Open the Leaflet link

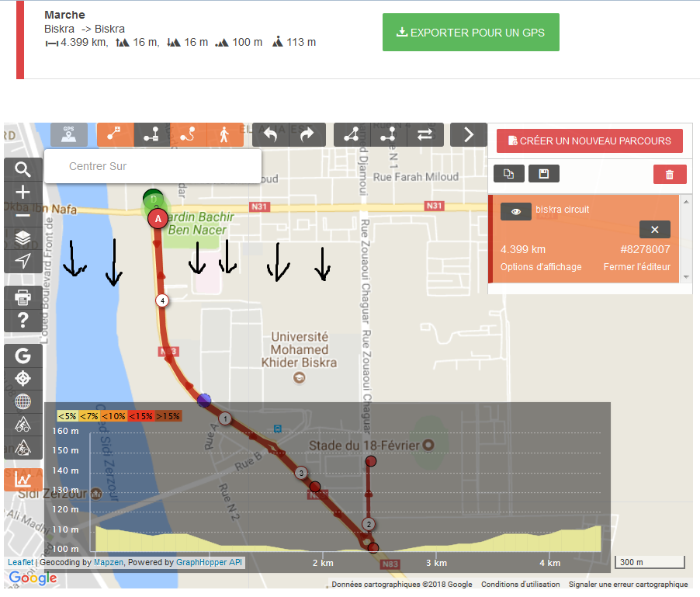point(20,562)
